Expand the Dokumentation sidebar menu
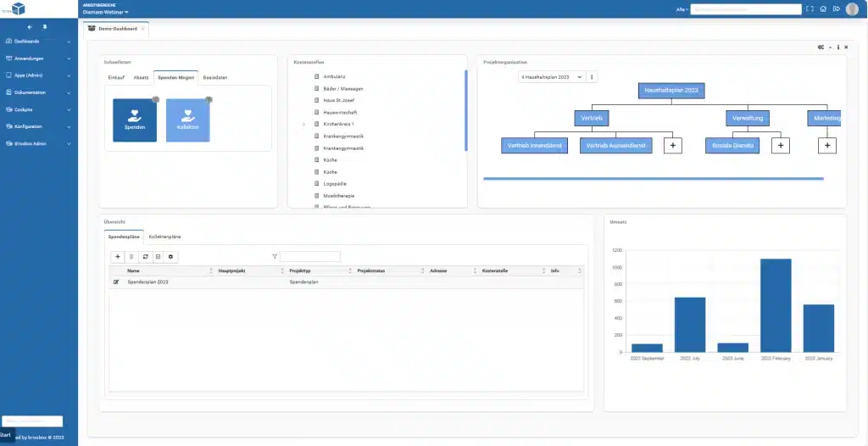The image size is (868, 446). click(x=38, y=92)
